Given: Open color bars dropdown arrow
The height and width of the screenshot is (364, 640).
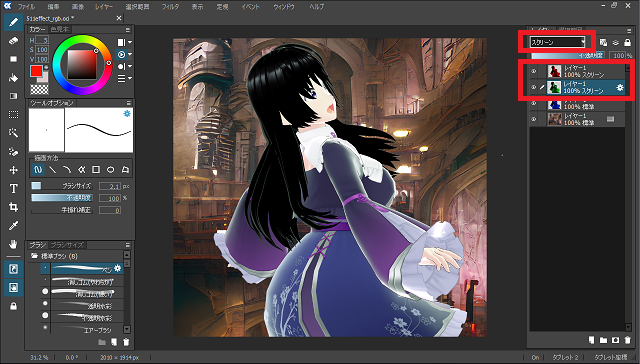Looking at the screenshot, I should click(x=130, y=78).
